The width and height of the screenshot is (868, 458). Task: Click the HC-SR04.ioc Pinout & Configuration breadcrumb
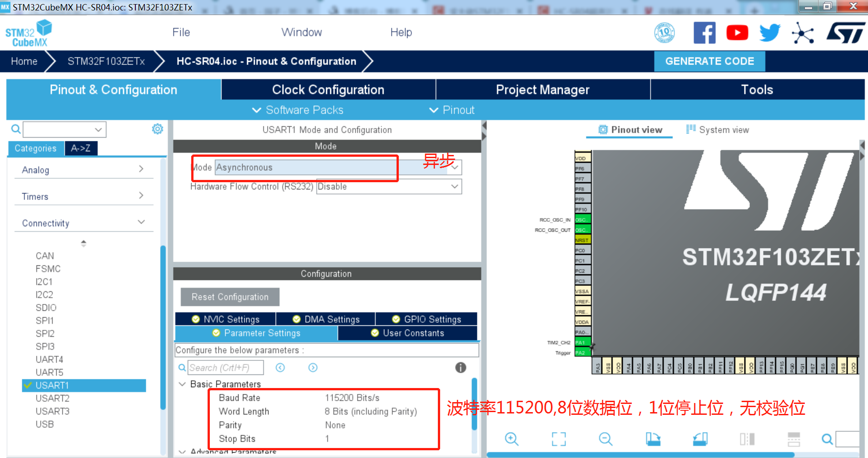click(x=266, y=61)
